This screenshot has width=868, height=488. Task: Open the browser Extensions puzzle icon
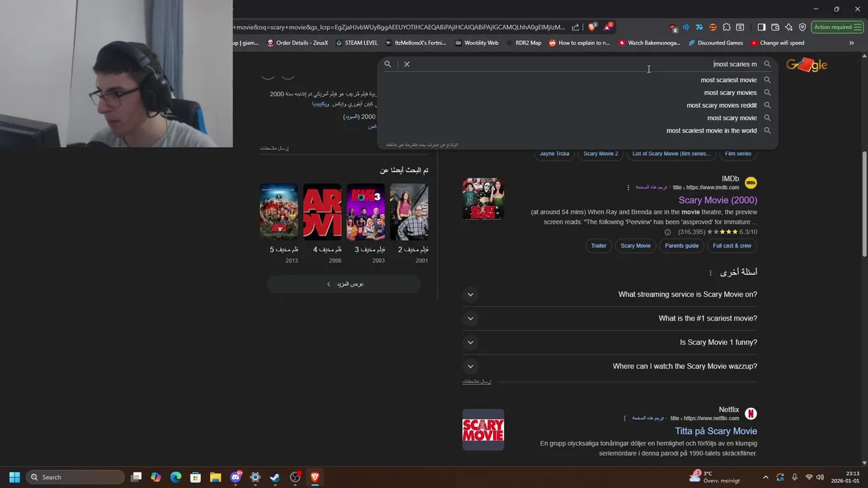click(x=726, y=27)
